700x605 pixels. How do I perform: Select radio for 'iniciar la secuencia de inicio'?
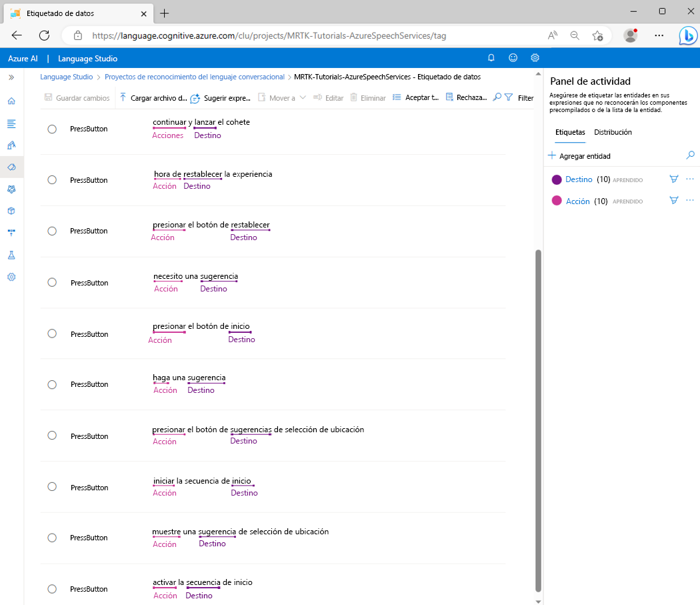[x=52, y=486]
